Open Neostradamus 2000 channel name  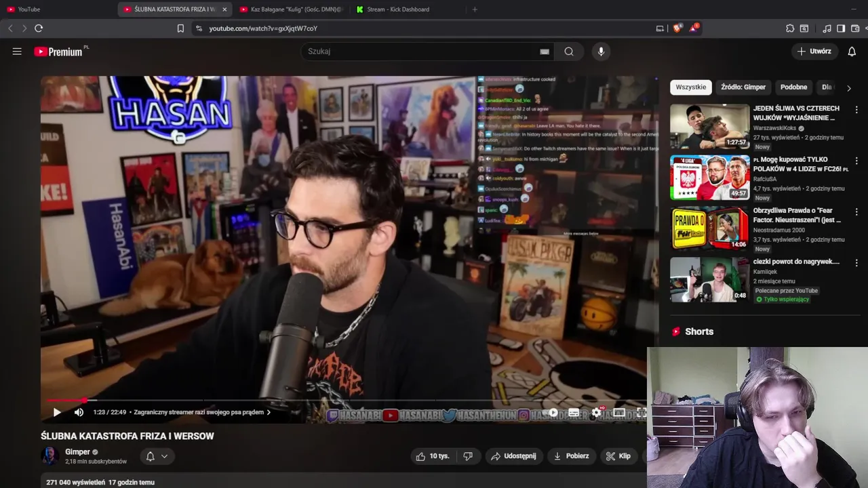779,230
